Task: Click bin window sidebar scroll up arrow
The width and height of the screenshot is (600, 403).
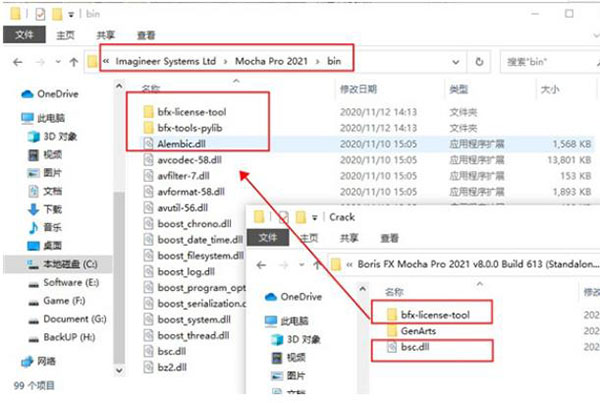Action: [x=119, y=86]
